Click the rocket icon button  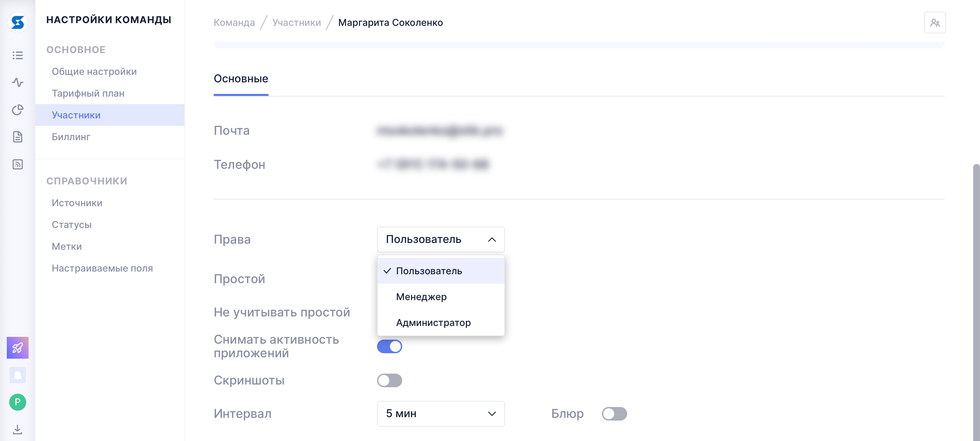click(x=17, y=347)
